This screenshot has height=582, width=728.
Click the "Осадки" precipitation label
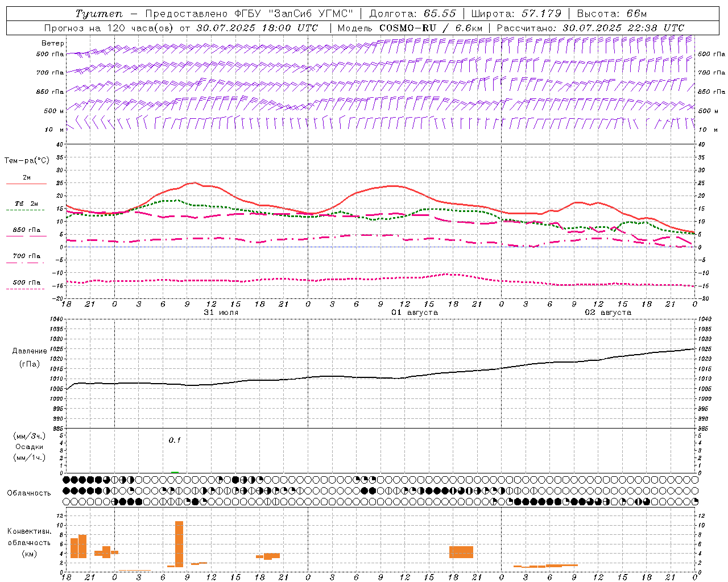pyautogui.click(x=30, y=447)
